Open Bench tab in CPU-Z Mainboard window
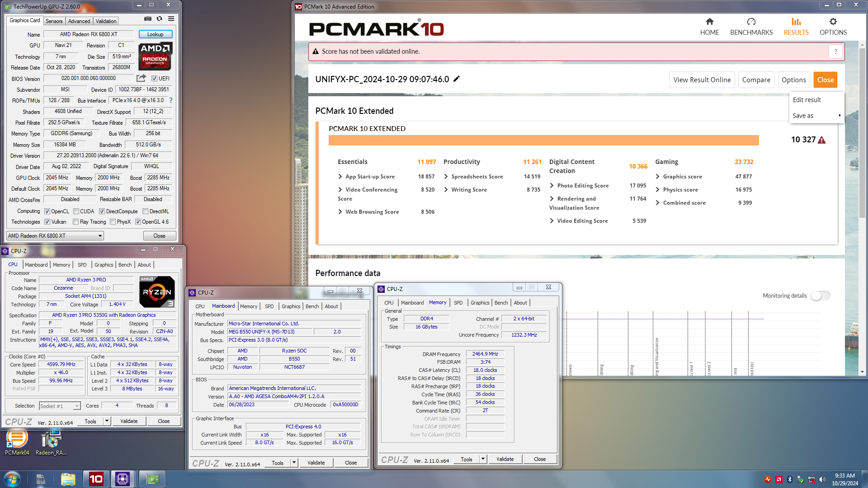 (312, 306)
